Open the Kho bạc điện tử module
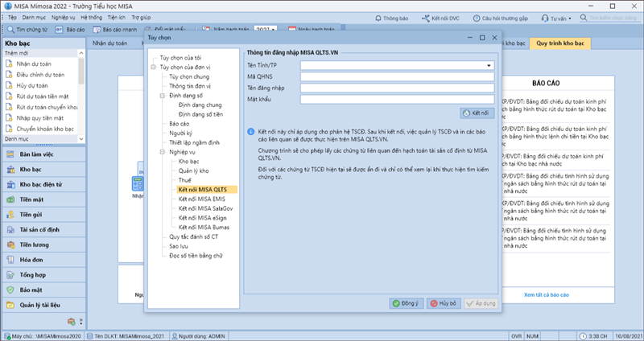Viewport: 644px width, 341px height. pyautogui.click(x=44, y=185)
